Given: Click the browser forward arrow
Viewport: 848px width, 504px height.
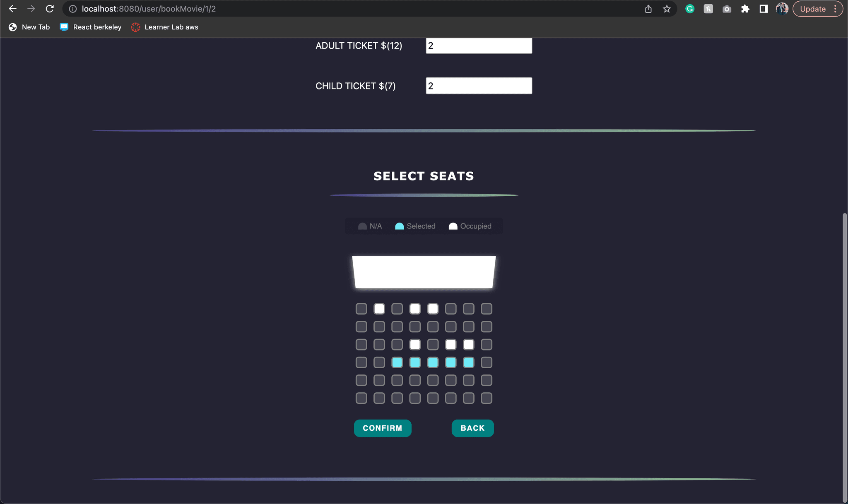Looking at the screenshot, I should [x=31, y=9].
